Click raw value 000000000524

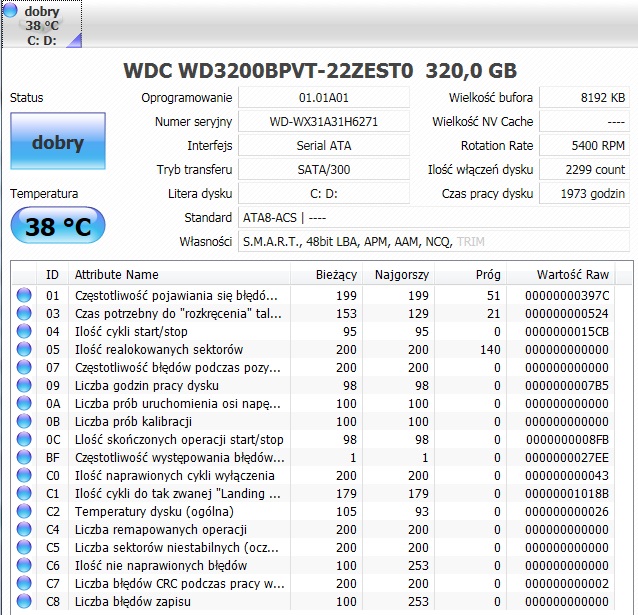[x=567, y=313]
